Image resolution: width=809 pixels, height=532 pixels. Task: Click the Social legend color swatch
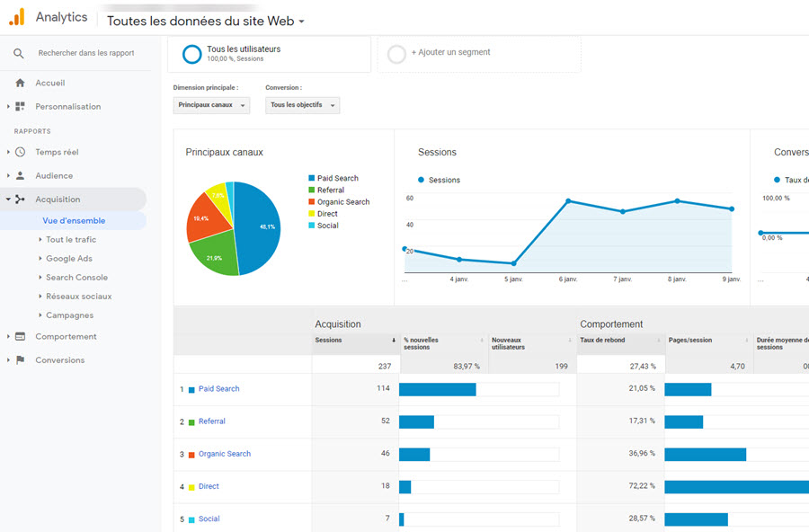(312, 226)
